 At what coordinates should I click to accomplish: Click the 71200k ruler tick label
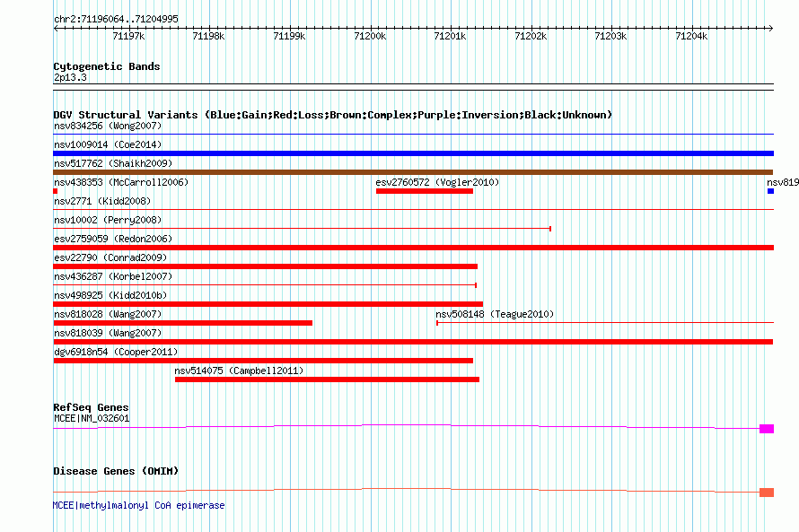pyautogui.click(x=370, y=36)
